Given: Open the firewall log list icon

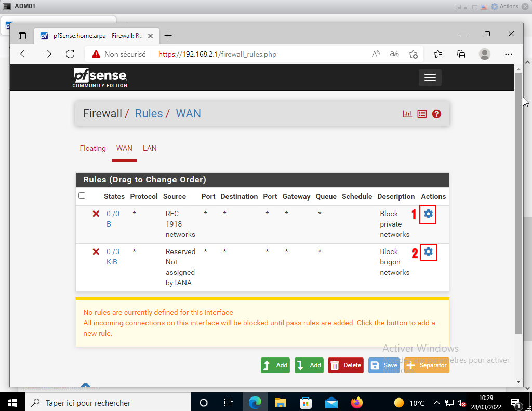Looking at the screenshot, I should [422, 114].
